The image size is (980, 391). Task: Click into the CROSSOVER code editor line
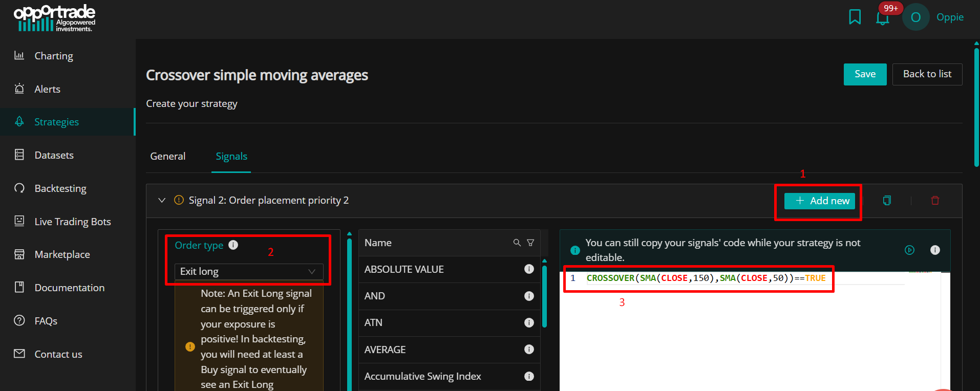(706, 278)
